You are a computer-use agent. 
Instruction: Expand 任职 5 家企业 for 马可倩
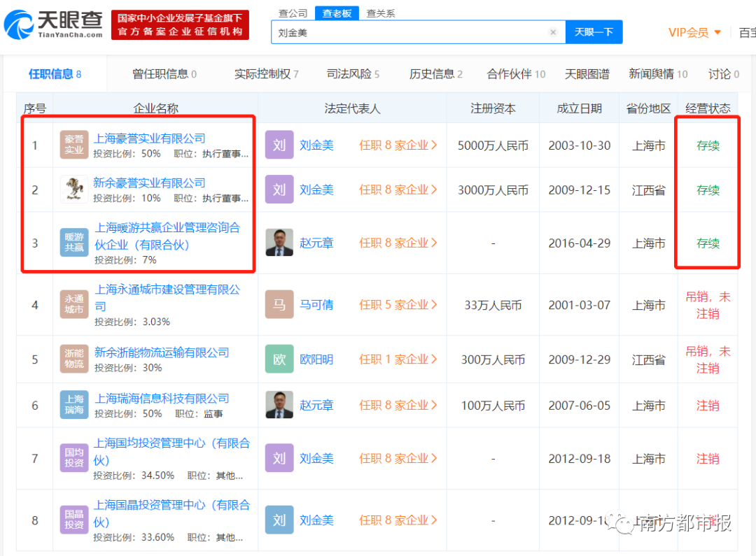click(398, 305)
